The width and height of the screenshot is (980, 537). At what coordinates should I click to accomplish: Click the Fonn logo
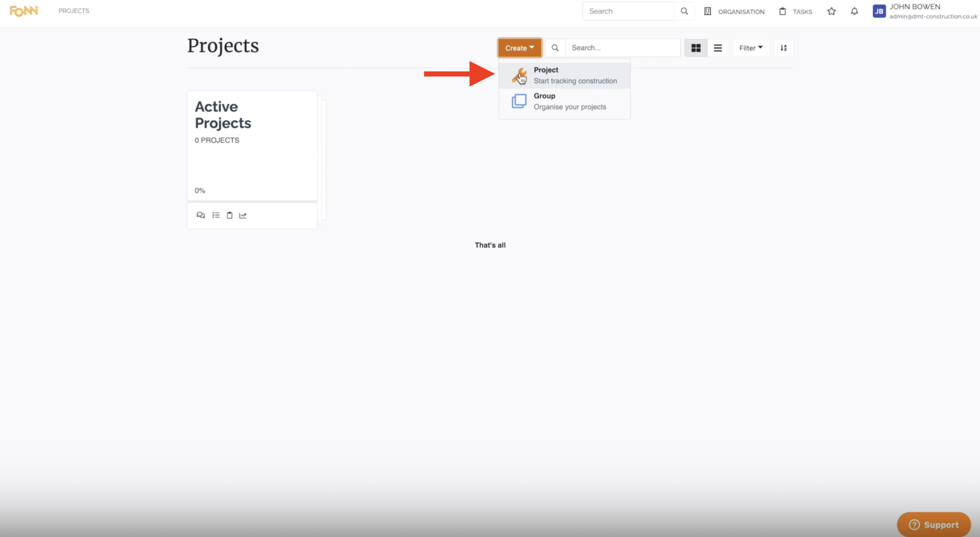(x=24, y=11)
